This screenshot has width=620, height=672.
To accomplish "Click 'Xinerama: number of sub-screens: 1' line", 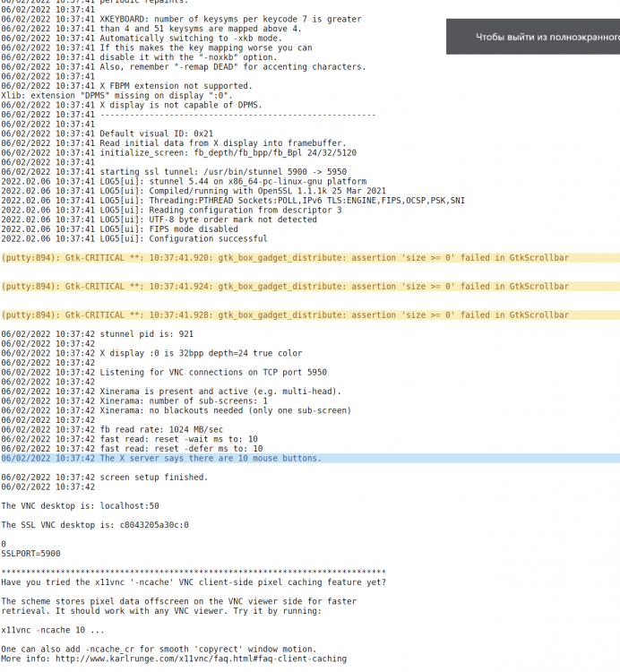I will 134,401.
